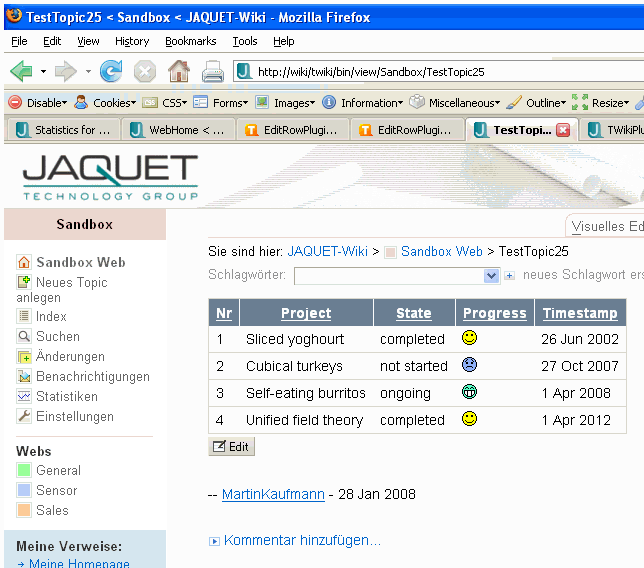Open the Schlagwörter combo box
This screenshot has width=644, height=568.
coord(397,276)
